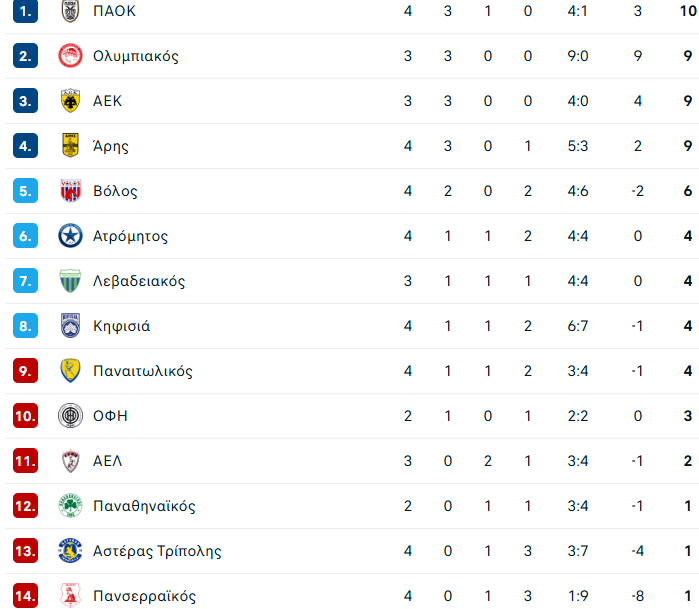Click the ΠΑΟΚ club crest

point(70,11)
